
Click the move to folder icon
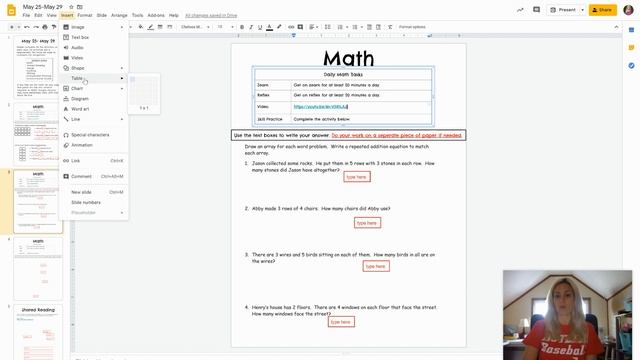point(80,7)
